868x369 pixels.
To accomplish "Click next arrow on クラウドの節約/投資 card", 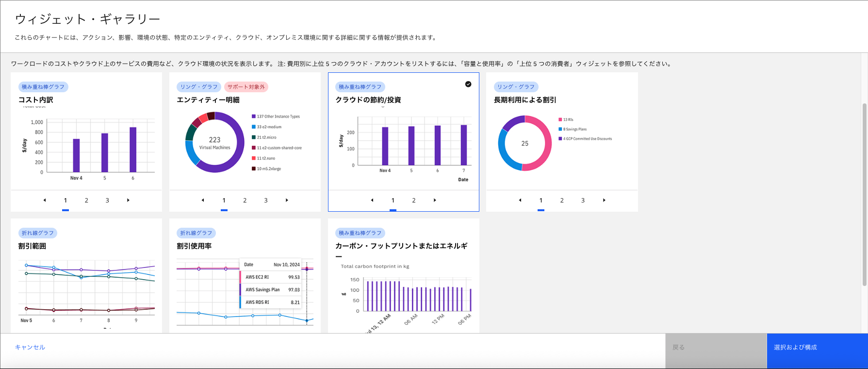I will (x=435, y=200).
